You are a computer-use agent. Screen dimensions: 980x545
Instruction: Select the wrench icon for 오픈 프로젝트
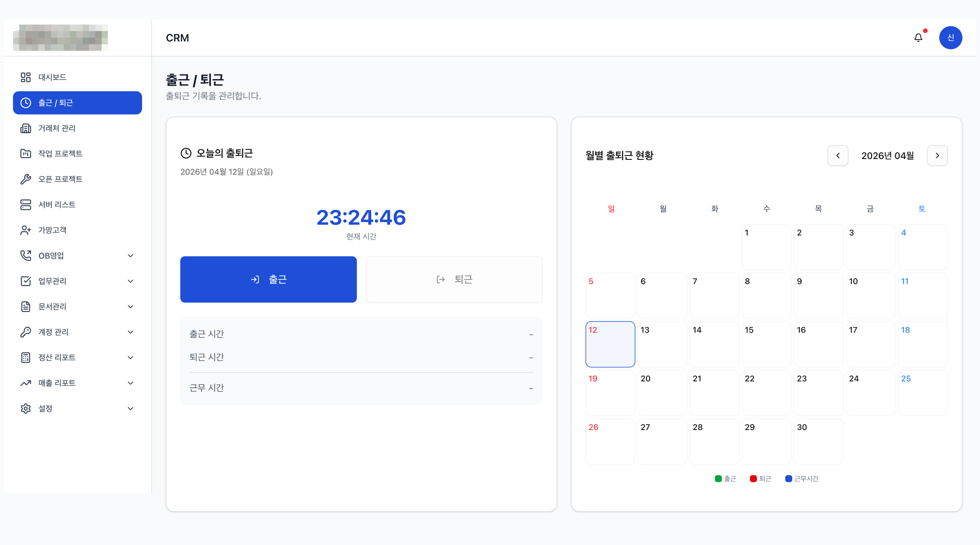25,179
